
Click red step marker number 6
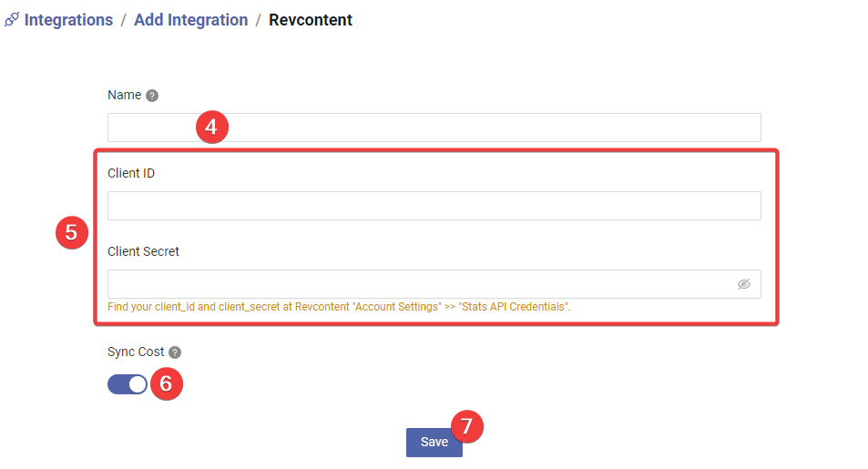[x=167, y=383]
